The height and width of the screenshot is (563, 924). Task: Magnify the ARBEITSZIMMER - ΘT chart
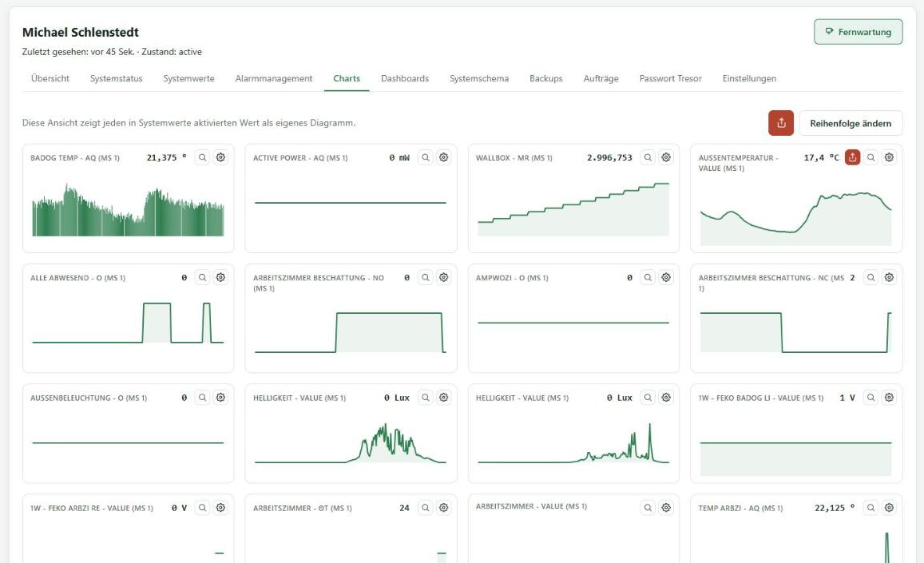point(426,508)
